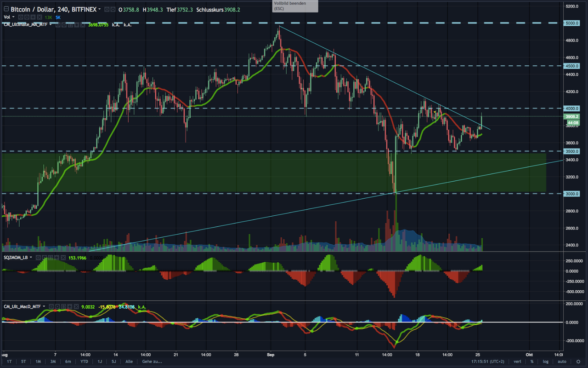This screenshot has height=368, width=588.
Task: Expand CM_Ult_MacD_MTF indicator dropdown arrow
Action: tap(44, 306)
